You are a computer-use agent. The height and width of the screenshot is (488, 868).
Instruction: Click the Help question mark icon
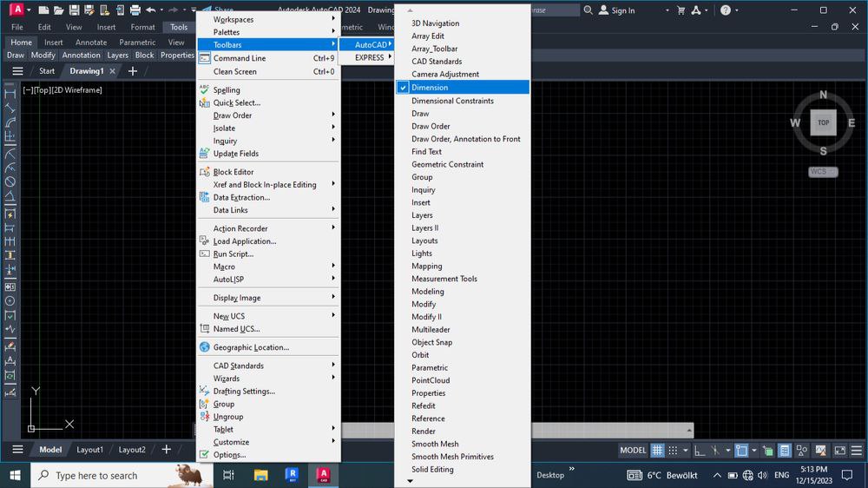coord(725,10)
